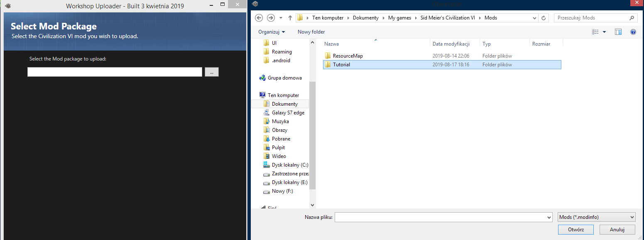644x240 pixels.
Task: Click file dialog title bar app icon
Action: (x=255, y=4)
